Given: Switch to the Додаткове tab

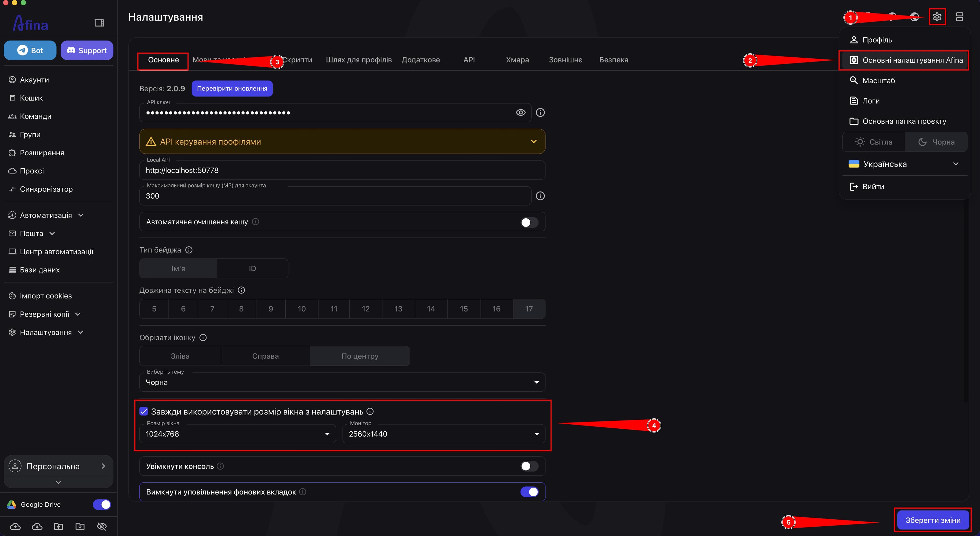Looking at the screenshot, I should [421, 60].
